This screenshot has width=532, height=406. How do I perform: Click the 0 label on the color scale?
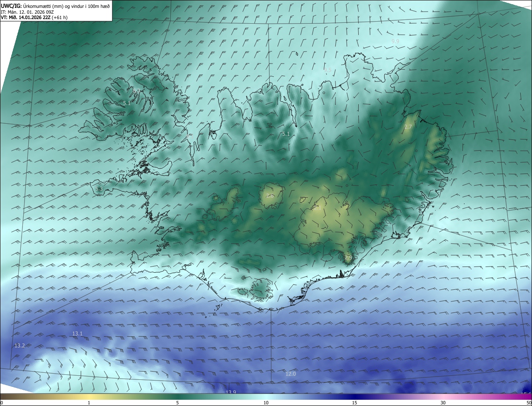(2, 403)
